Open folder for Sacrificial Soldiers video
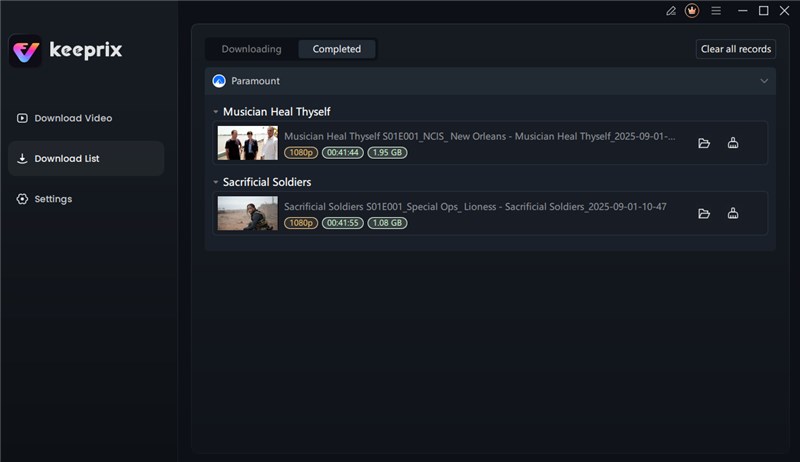 tap(704, 213)
